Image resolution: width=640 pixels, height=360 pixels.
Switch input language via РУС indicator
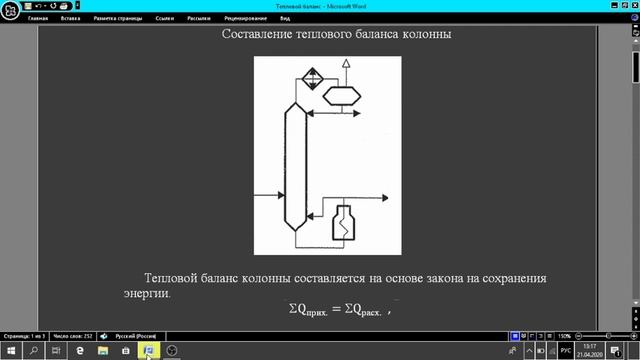tap(566, 351)
